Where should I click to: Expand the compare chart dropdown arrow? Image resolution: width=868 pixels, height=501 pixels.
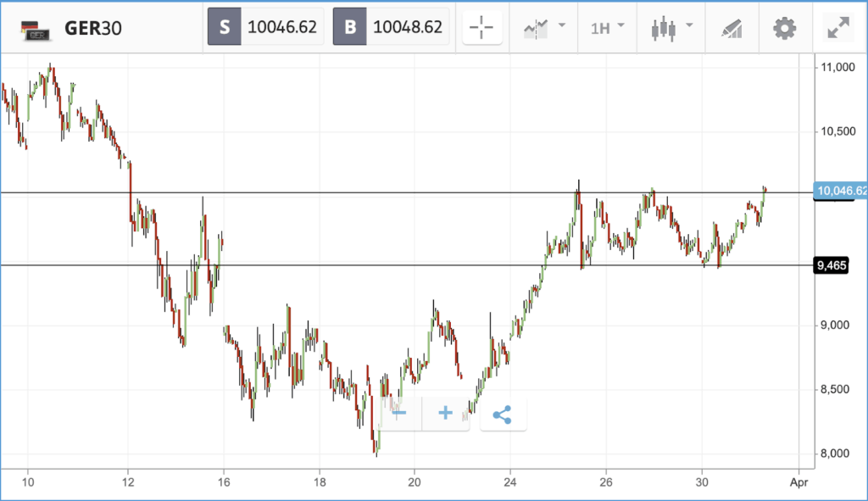click(x=563, y=25)
